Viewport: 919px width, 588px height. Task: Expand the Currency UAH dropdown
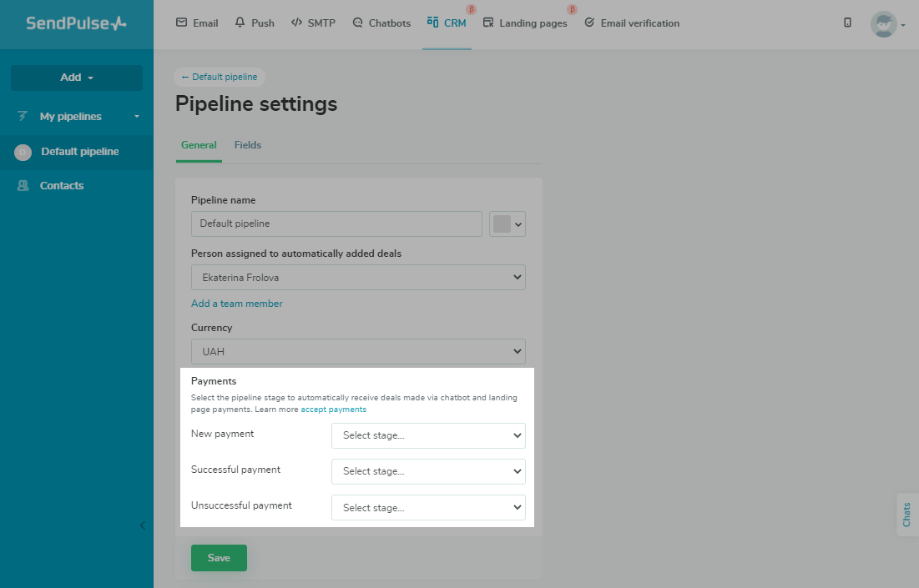click(358, 352)
